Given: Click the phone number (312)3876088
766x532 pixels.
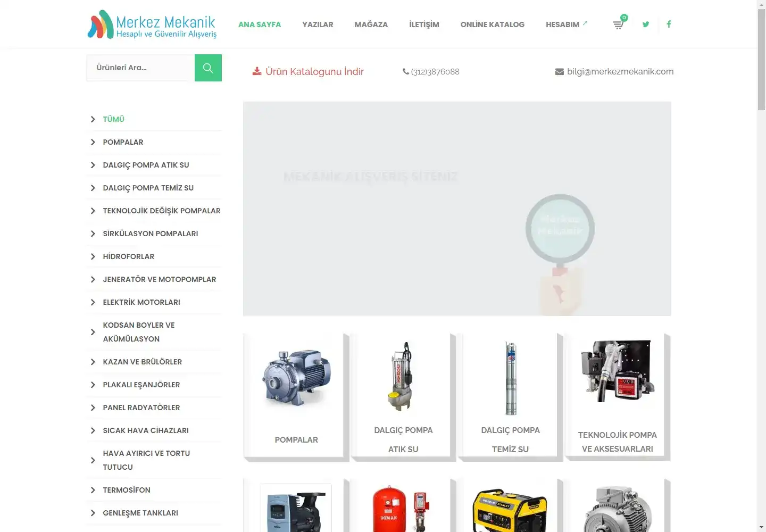Looking at the screenshot, I should pos(435,72).
